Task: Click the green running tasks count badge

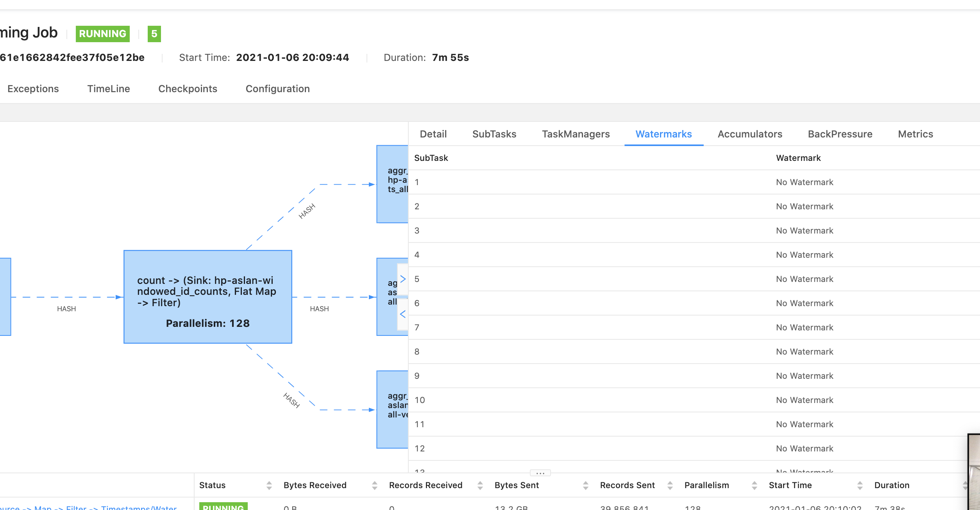Action: 154,34
